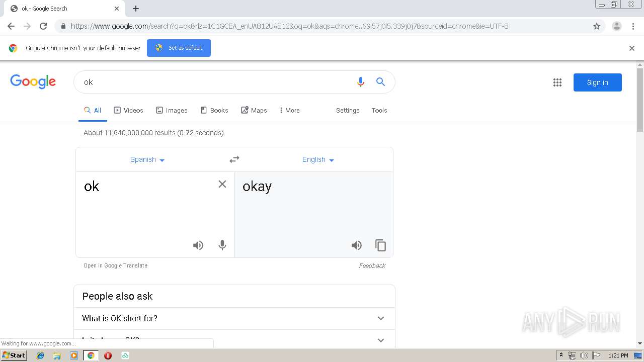Open in Google Translate link
The width and height of the screenshot is (644, 362).
[115, 265]
